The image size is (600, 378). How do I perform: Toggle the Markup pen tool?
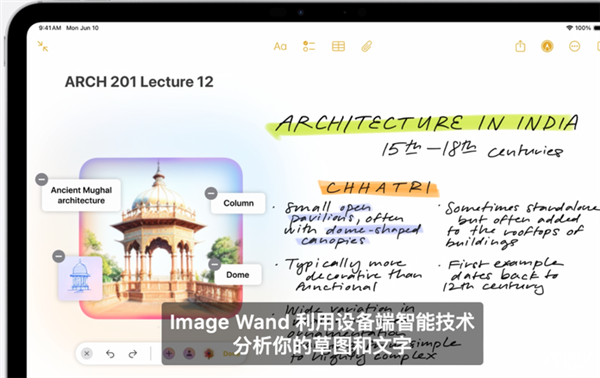(x=547, y=46)
